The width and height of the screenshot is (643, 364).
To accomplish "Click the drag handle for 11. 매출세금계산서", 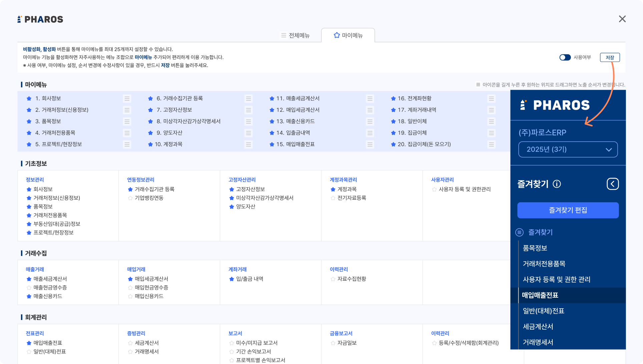I will click(370, 99).
